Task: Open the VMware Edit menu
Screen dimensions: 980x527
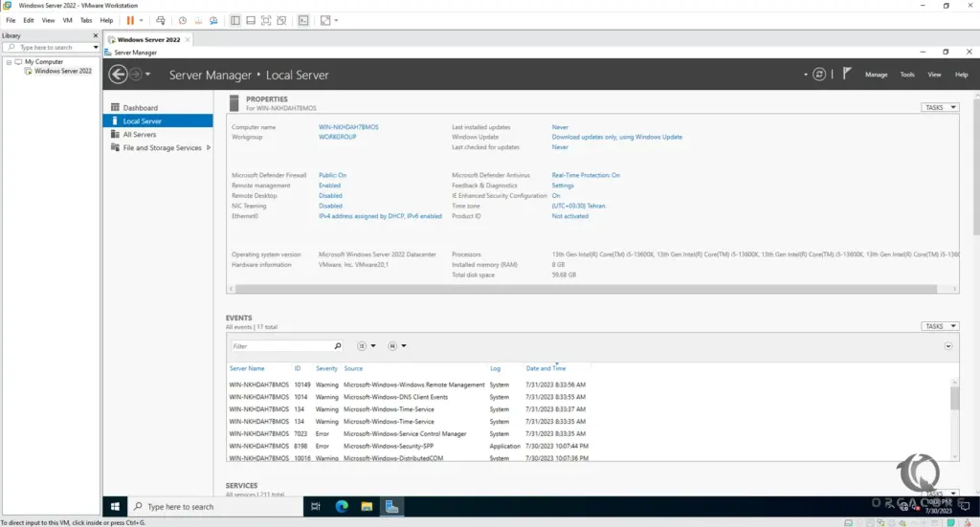Action: pos(29,21)
